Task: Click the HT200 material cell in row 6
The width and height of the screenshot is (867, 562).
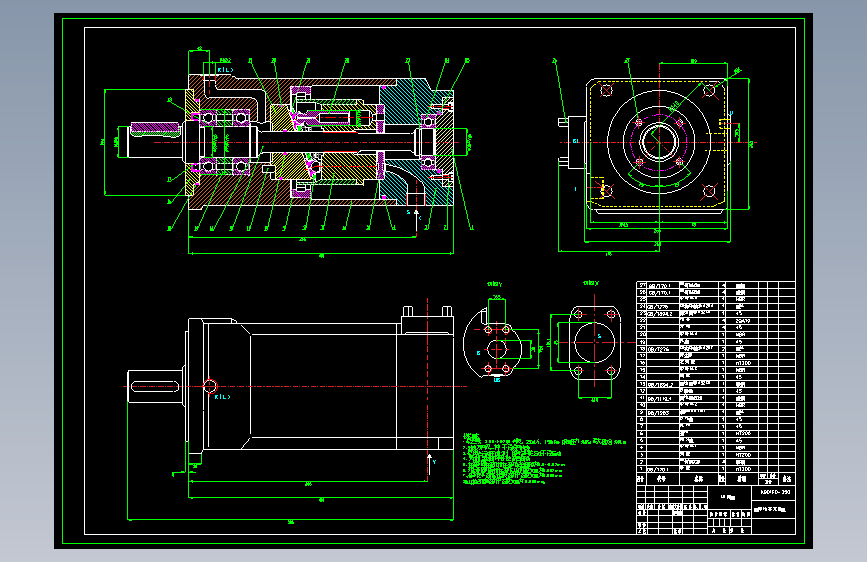Action: click(x=743, y=434)
